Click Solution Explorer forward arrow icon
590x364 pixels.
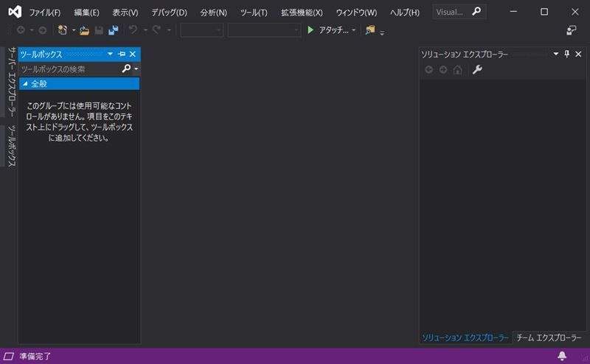[443, 69]
